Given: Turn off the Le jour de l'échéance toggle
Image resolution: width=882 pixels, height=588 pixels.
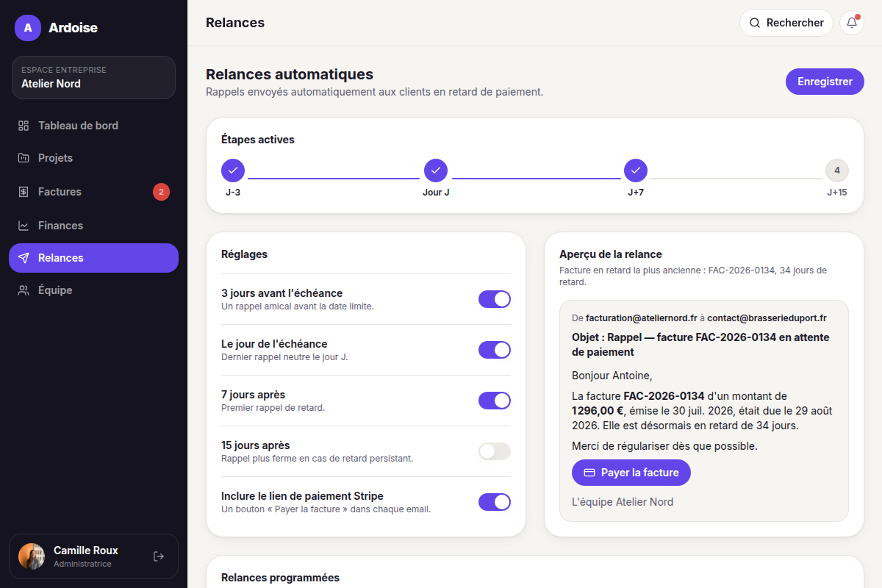Looking at the screenshot, I should tap(495, 350).
